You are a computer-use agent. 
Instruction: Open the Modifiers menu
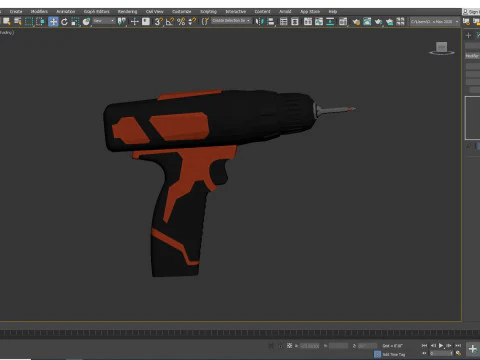tap(39, 11)
